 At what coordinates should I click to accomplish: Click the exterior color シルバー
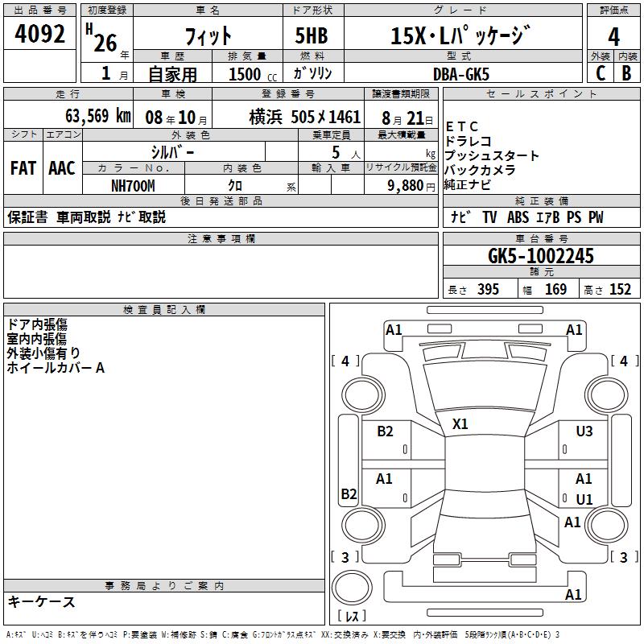pos(172,152)
